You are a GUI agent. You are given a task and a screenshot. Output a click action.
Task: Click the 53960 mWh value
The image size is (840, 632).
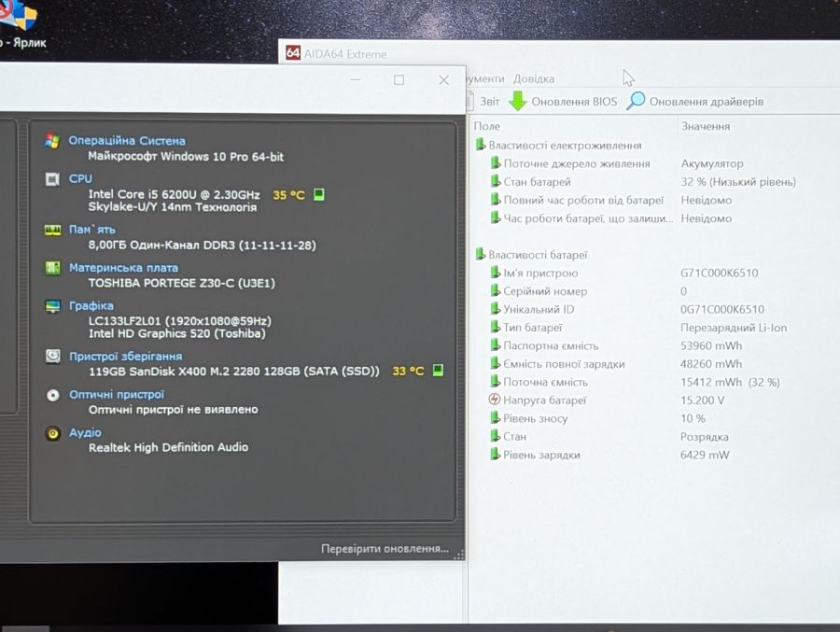tap(711, 345)
